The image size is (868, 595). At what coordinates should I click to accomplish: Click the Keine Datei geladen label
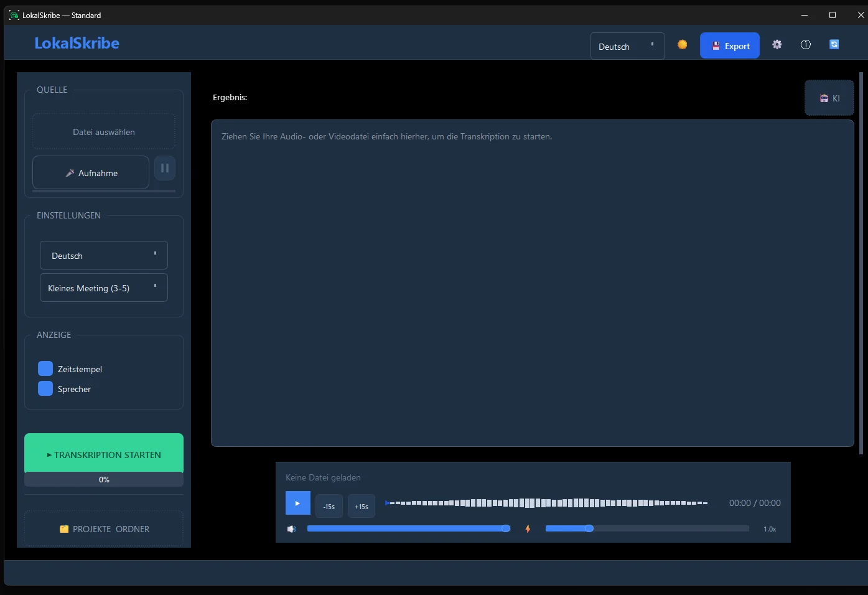[x=323, y=477]
